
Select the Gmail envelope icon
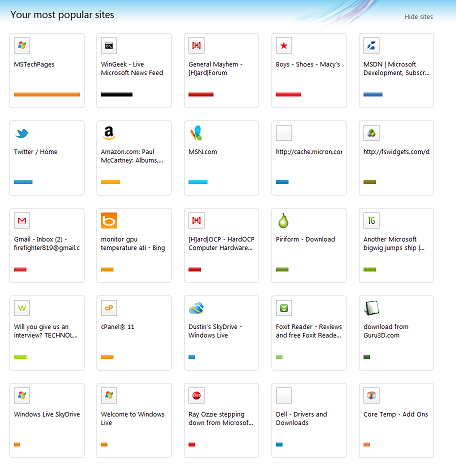(22, 220)
